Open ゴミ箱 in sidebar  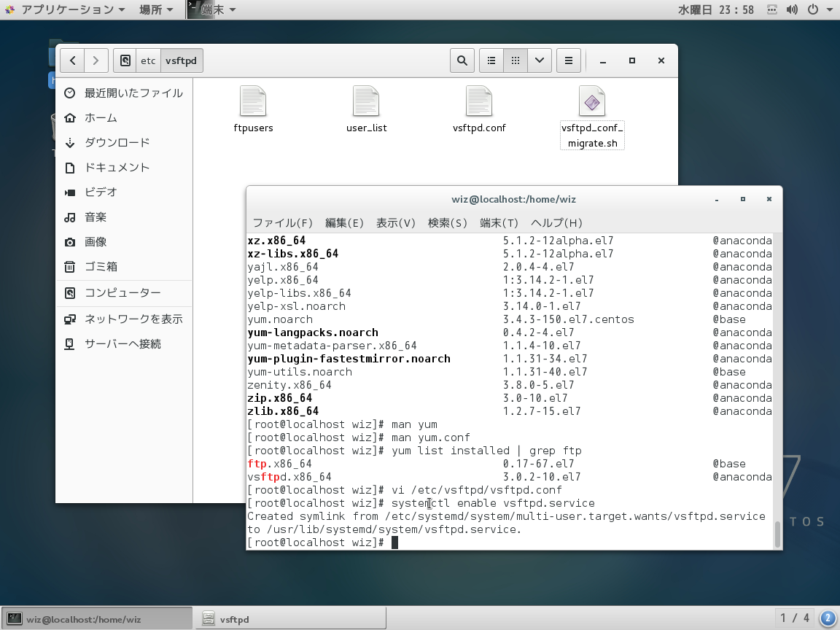pos(124,266)
